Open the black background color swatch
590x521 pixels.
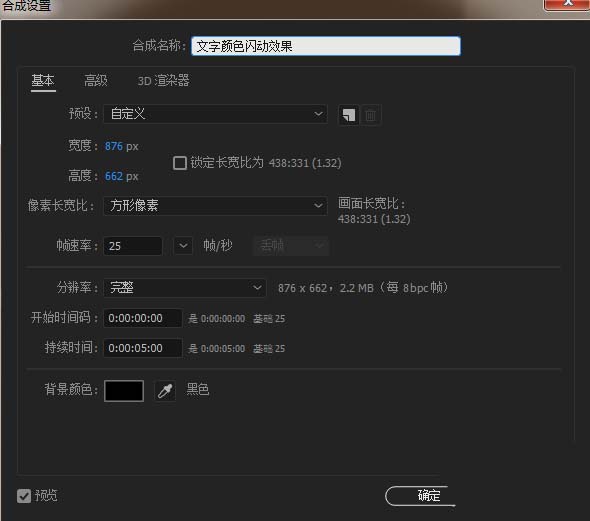click(x=124, y=391)
